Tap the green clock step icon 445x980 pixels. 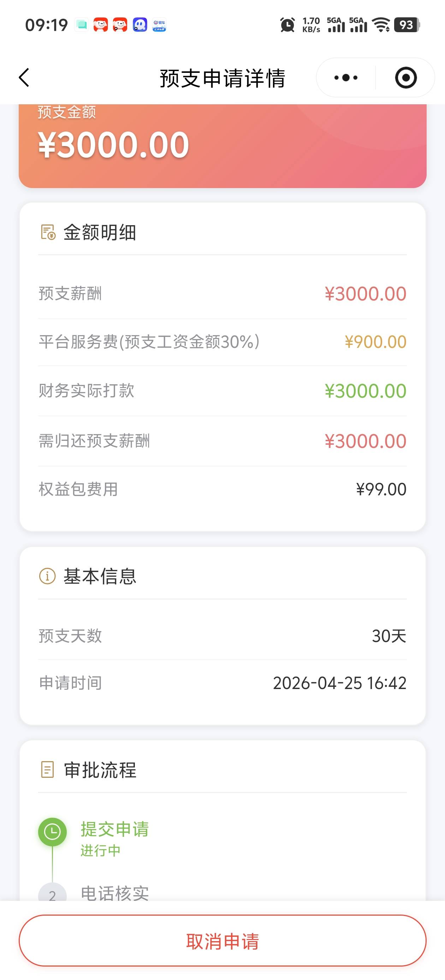pyautogui.click(x=52, y=832)
